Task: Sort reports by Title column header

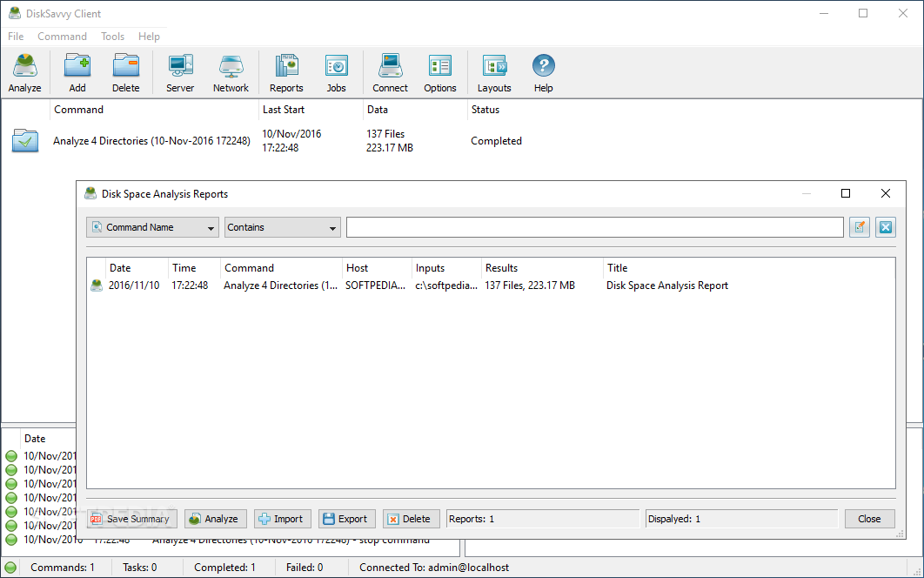Action: [749, 268]
